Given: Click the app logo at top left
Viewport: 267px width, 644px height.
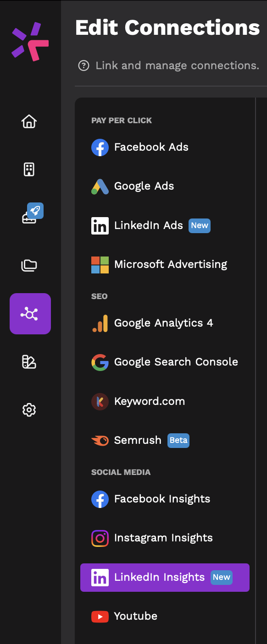Looking at the screenshot, I should [30, 41].
